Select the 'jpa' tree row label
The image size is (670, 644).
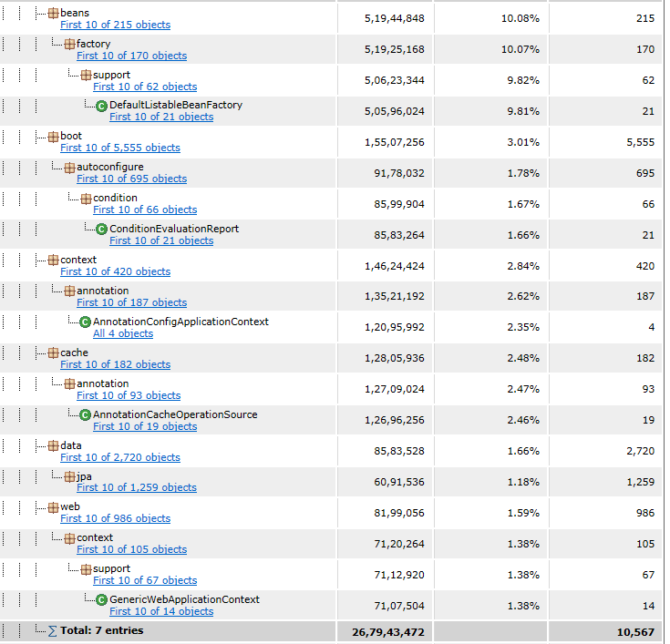pyautogui.click(x=84, y=476)
